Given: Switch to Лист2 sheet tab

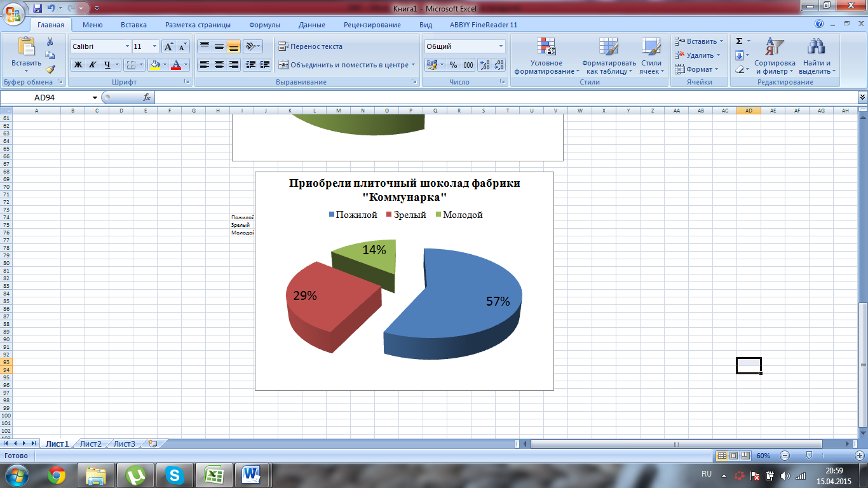Looking at the screenshot, I should pos(91,444).
